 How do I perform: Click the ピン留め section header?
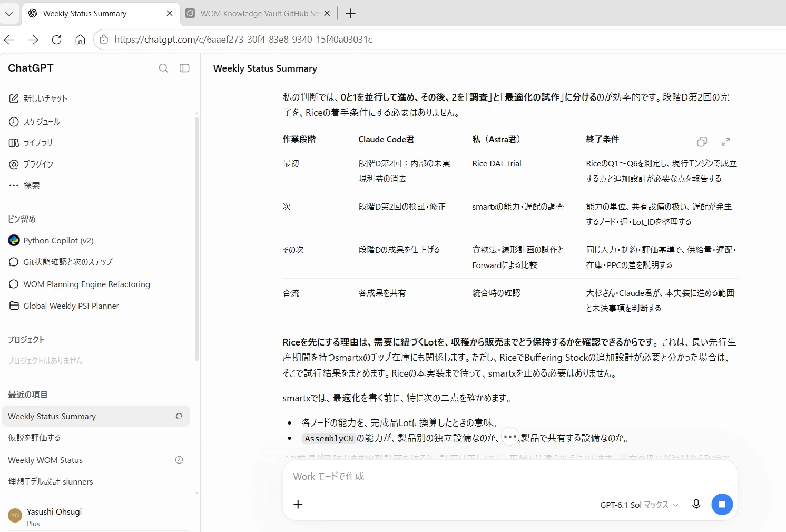22,219
